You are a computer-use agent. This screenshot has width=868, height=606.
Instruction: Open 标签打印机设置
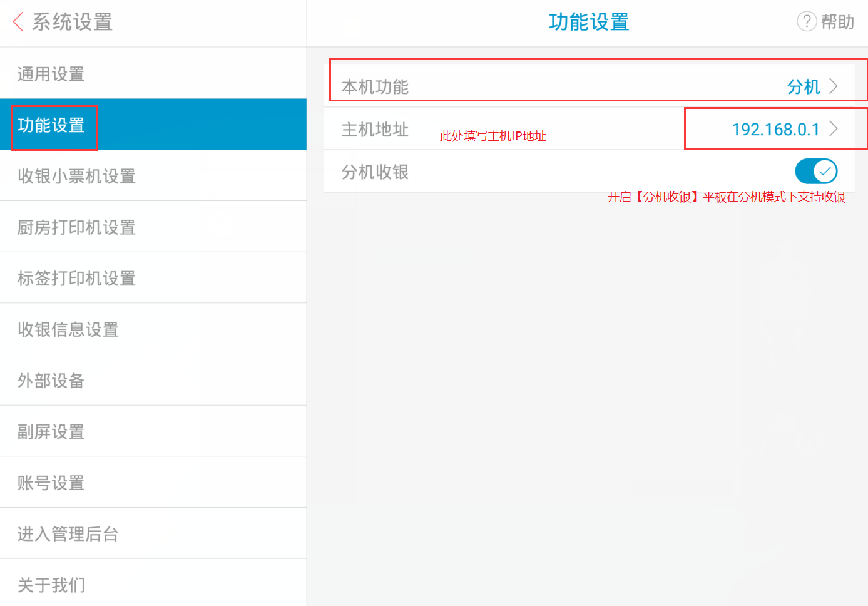(x=153, y=278)
